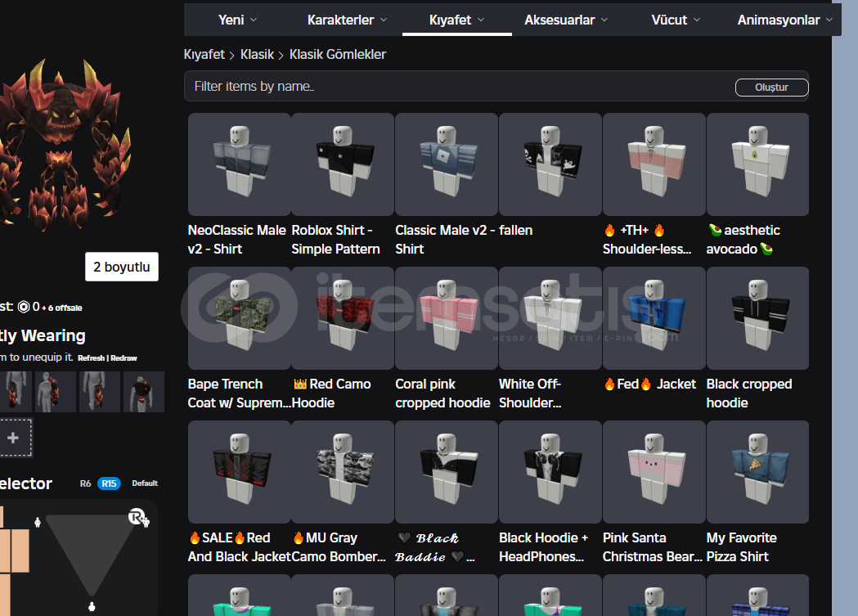This screenshot has width=858, height=616.
Task: Expand the Karakterler menu
Action: point(347,20)
